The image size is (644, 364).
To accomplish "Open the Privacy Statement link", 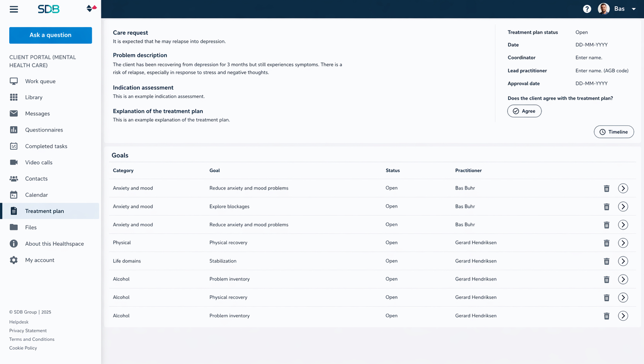I will (28, 331).
